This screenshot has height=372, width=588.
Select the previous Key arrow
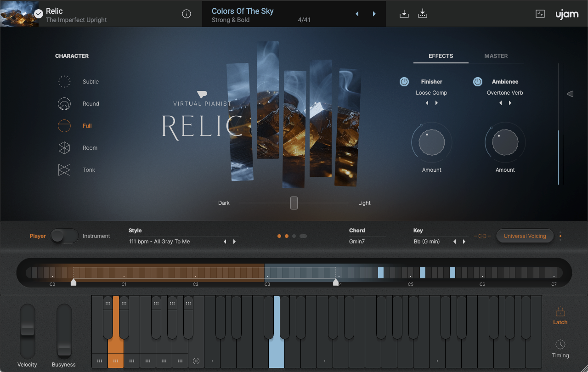tap(455, 242)
